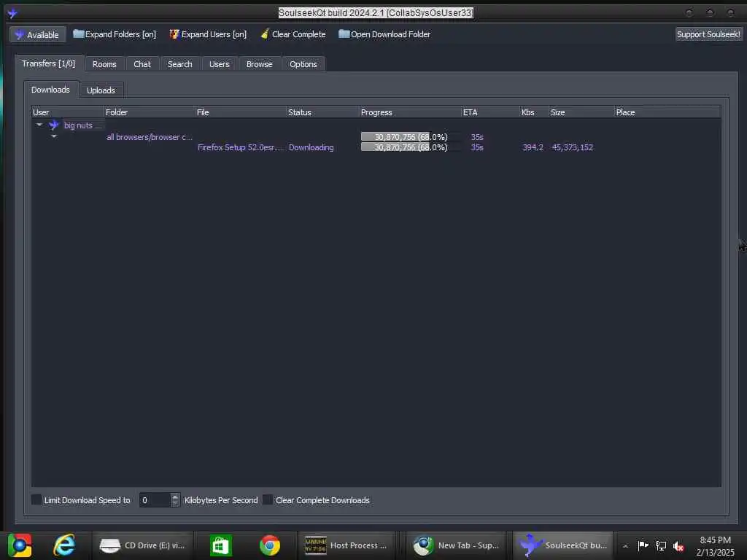
Task: Switch to the Rooms tab
Action: tap(104, 64)
